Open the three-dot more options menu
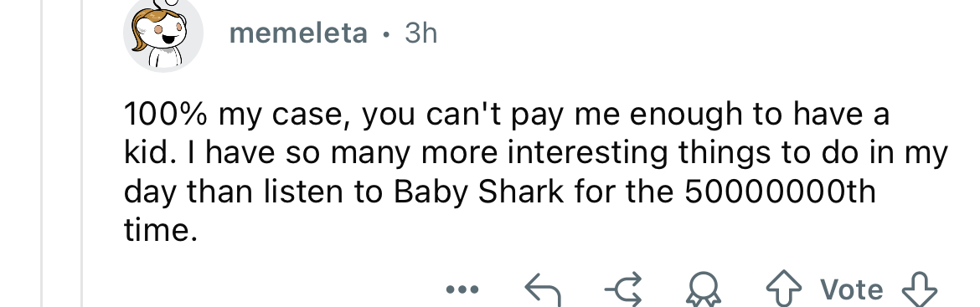 coord(463,289)
